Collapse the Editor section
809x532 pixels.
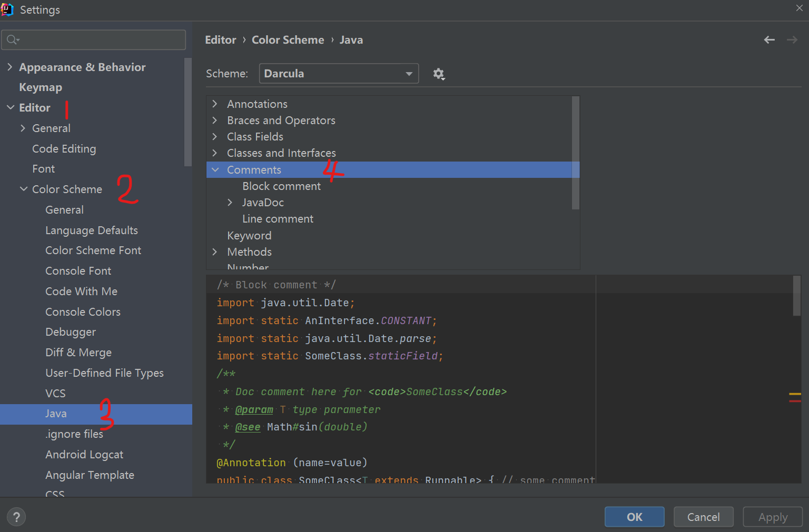11,107
